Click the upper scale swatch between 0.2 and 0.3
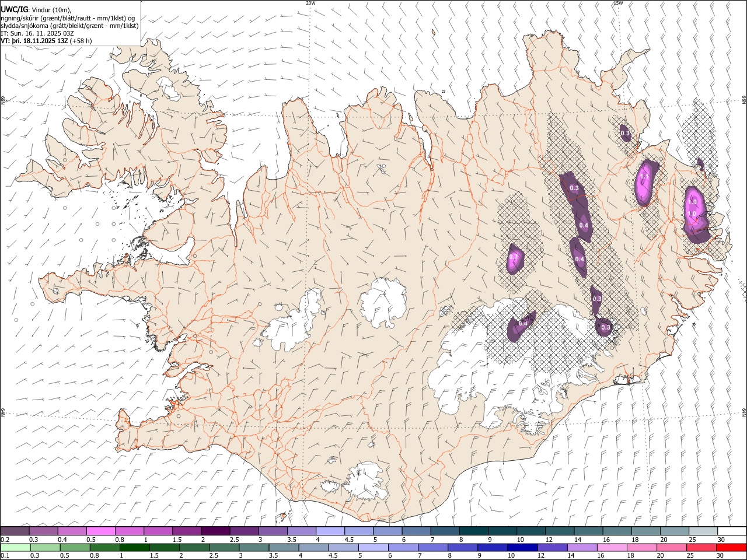Viewport: 747px width, 560px height. click(15, 531)
